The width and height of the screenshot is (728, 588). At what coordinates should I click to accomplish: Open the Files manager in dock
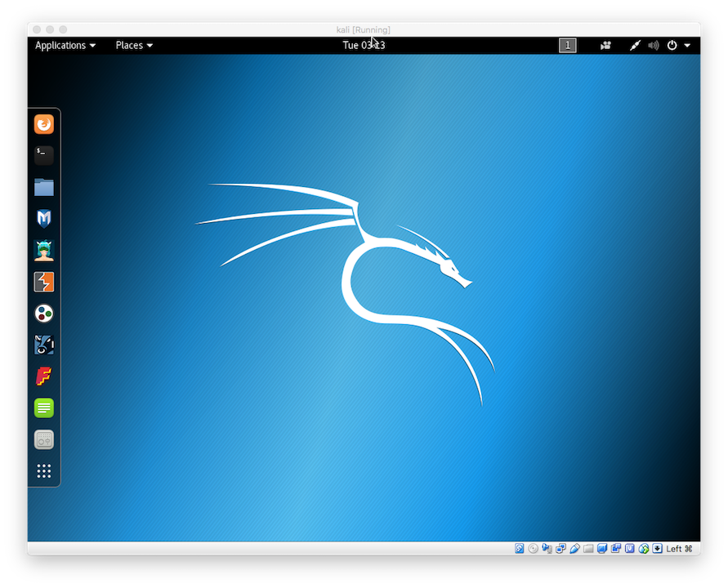(x=44, y=187)
